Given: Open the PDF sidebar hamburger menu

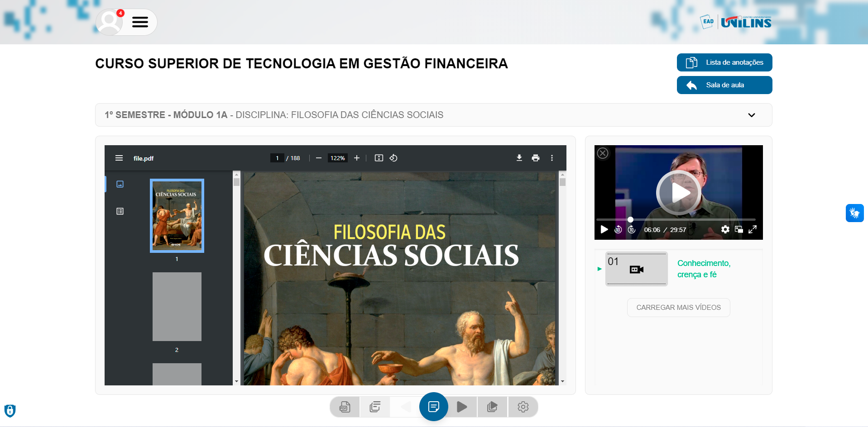Looking at the screenshot, I should pos(119,158).
